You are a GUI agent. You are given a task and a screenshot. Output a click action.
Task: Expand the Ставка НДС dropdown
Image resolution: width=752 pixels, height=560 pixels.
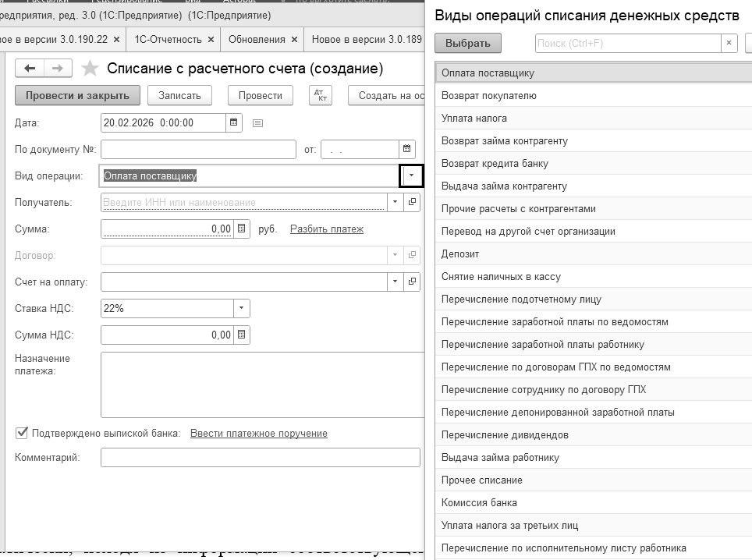tap(241, 308)
